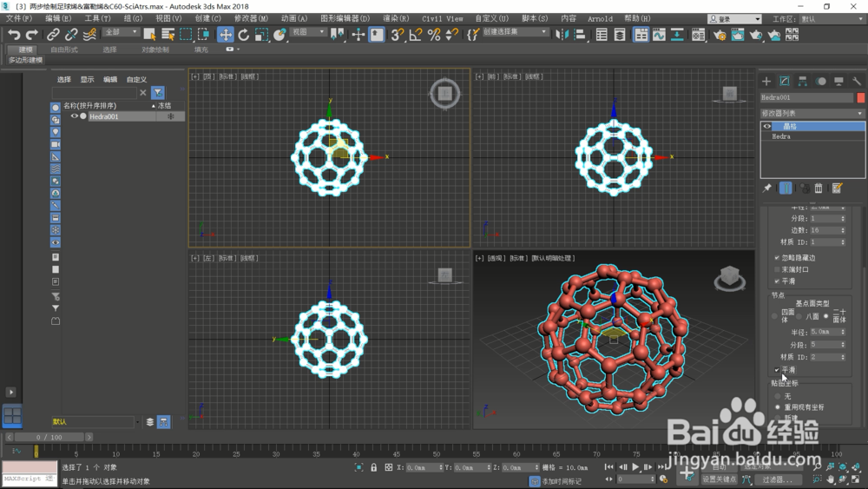Activate Select and Scale tool
Viewport: 868px width, 489px height.
[262, 35]
